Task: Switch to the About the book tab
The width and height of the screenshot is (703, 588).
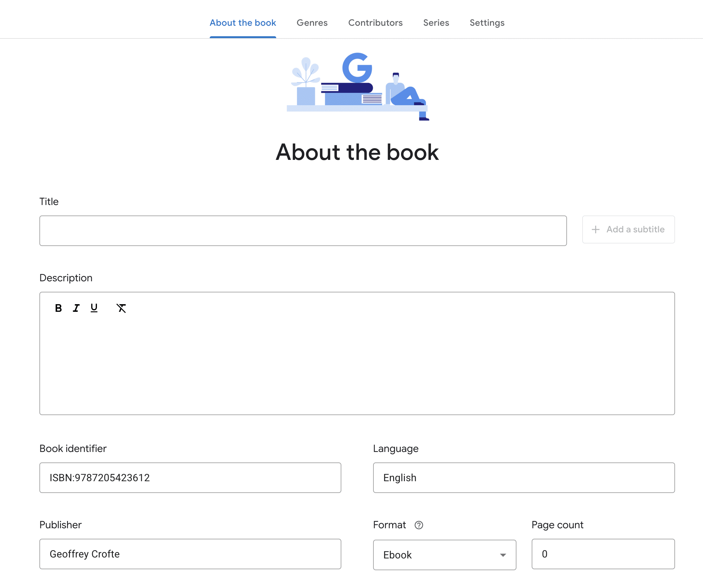Action: coord(243,23)
